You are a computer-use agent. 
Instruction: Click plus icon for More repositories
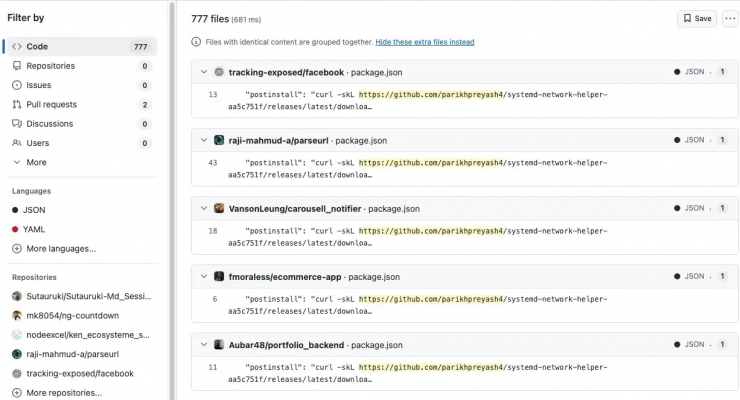[x=17, y=393]
